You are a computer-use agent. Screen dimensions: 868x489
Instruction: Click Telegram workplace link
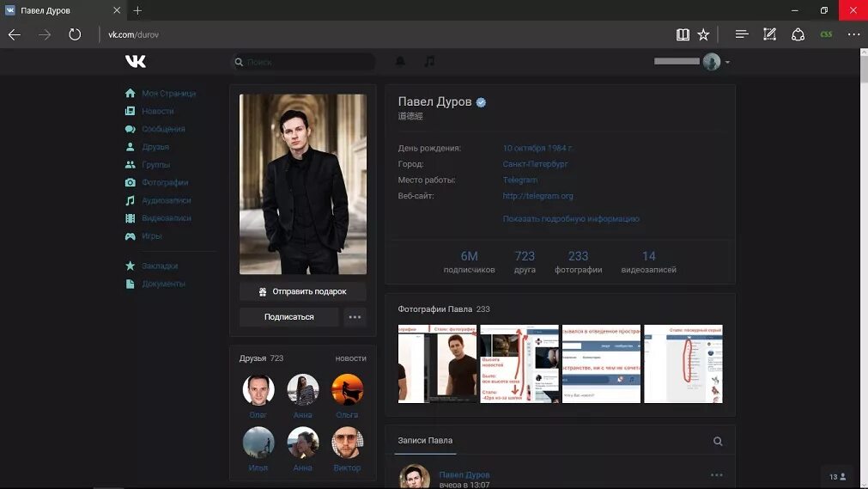pyautogui.click(x=519, y=180)
